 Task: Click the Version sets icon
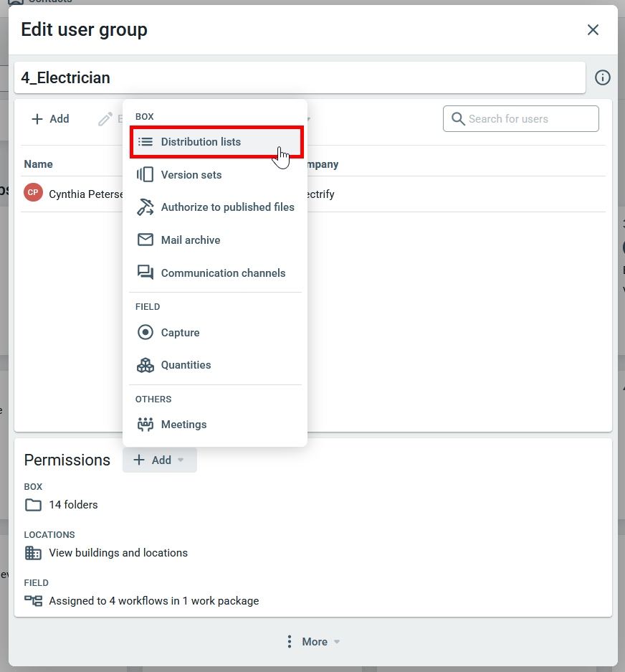pos(145,174)
